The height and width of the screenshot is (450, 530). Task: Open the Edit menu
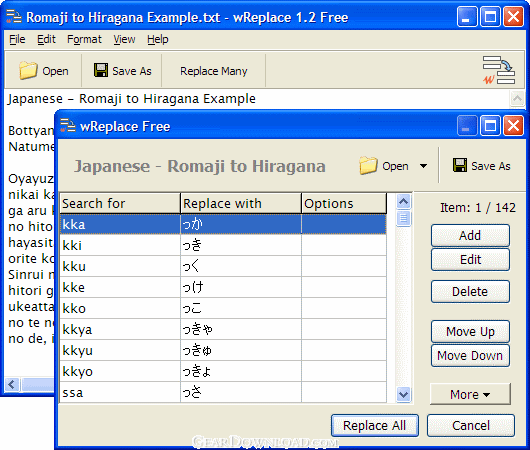(x=46, y=40)
